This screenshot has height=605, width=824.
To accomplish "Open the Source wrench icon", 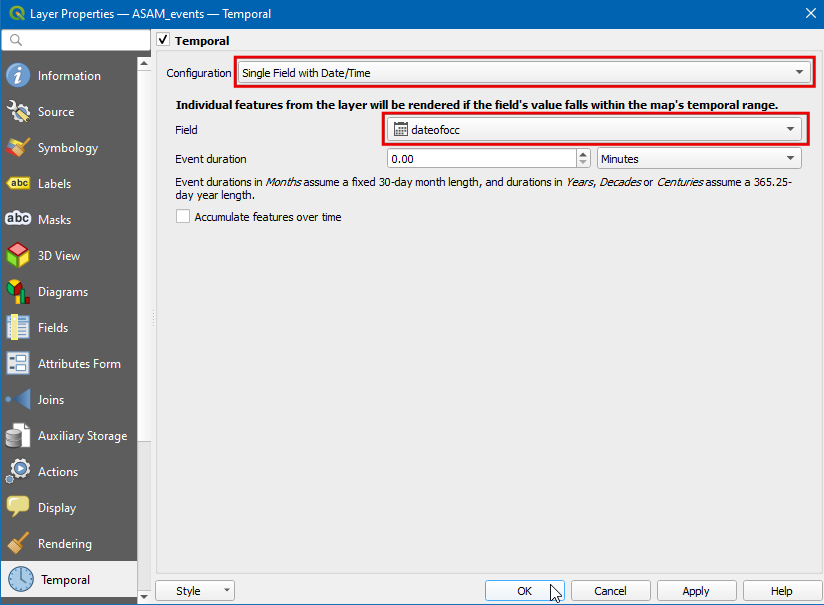I will (x=18, y=111).
